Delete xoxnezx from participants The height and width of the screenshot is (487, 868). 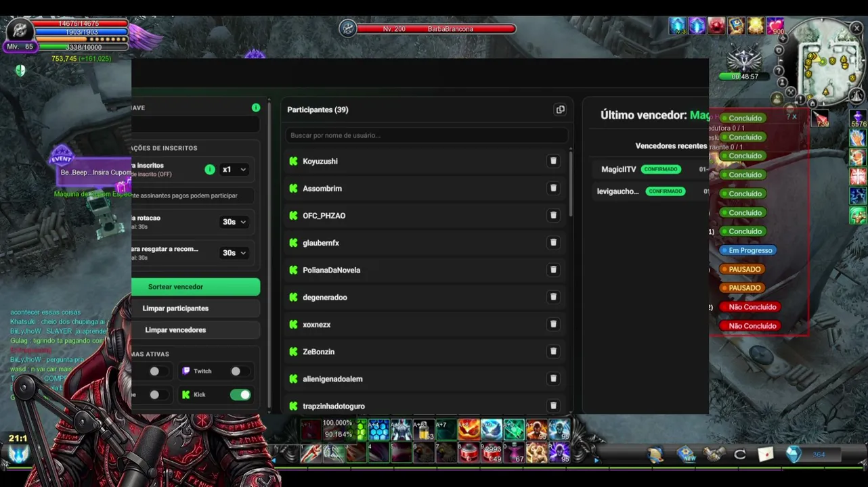pos(553,324)
